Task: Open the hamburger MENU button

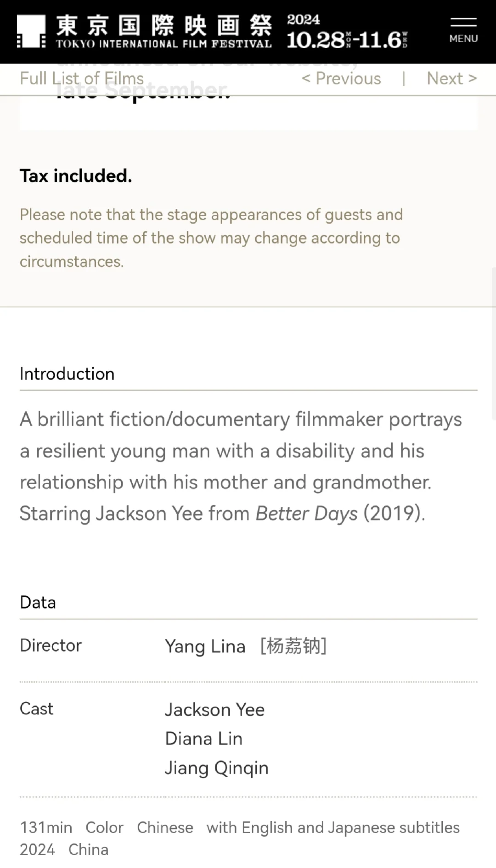Action: coord(463,31)
